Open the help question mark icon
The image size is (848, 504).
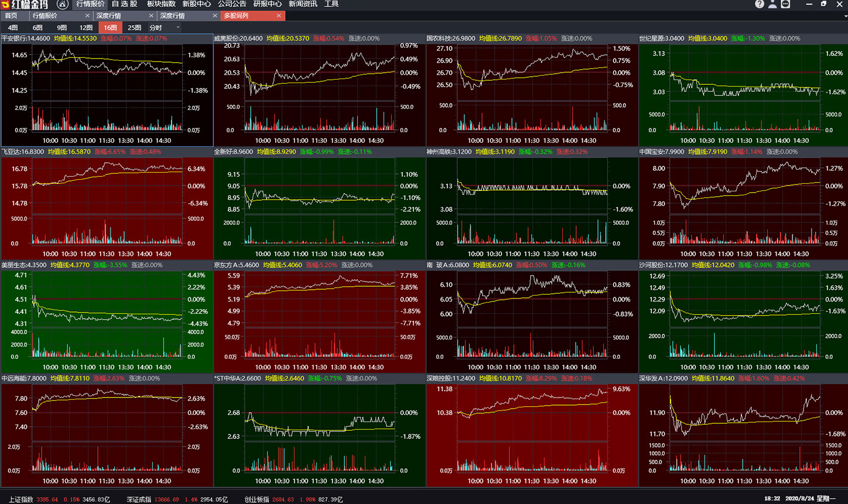pyautogui.click(x=760, y=4)
